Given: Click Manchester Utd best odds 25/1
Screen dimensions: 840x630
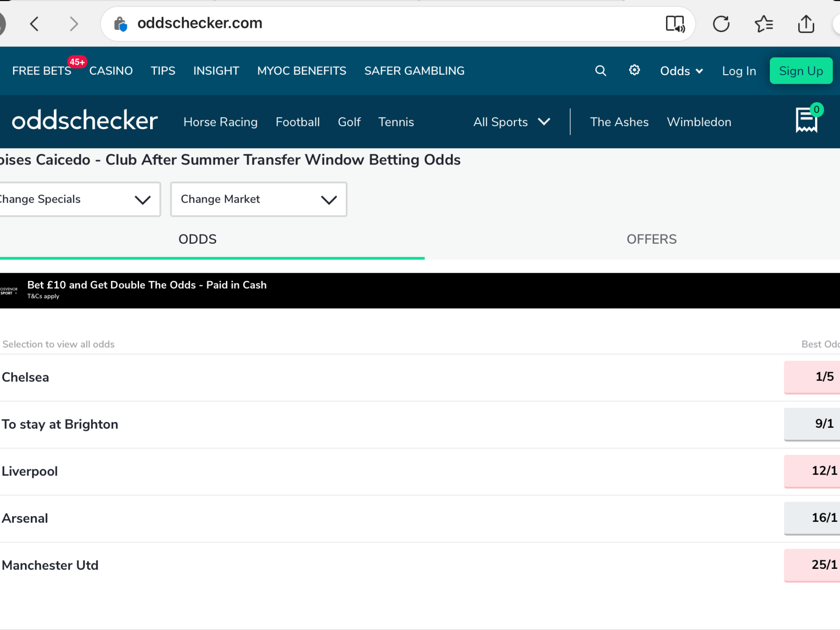Looking at the screenshot, I should [812, 565].
